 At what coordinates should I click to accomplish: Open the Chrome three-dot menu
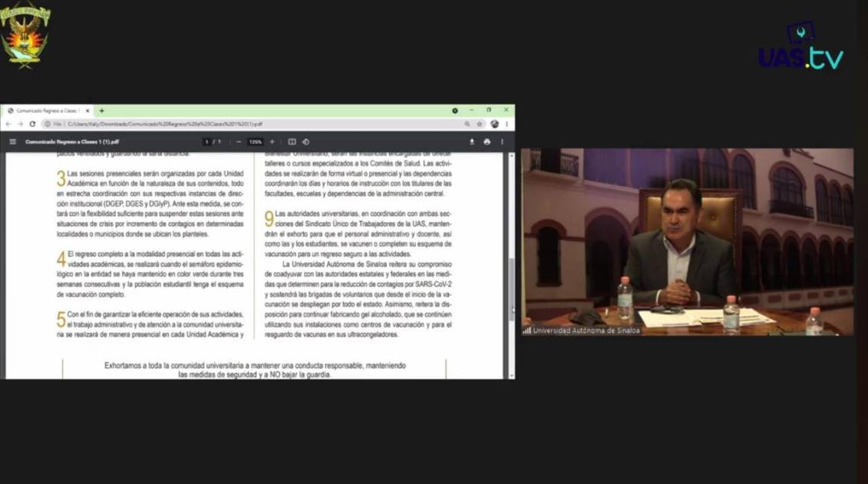[507, 124]
